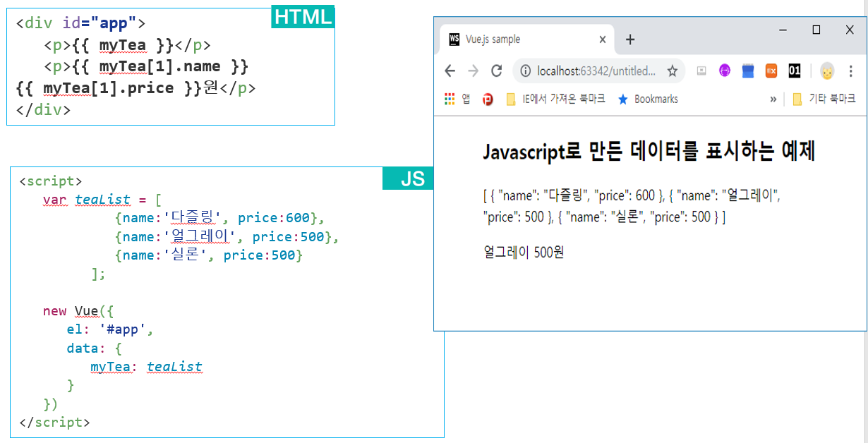Open the blue star Bookmarks folder
Screen dimensions: 868x443
click(648, 99)
